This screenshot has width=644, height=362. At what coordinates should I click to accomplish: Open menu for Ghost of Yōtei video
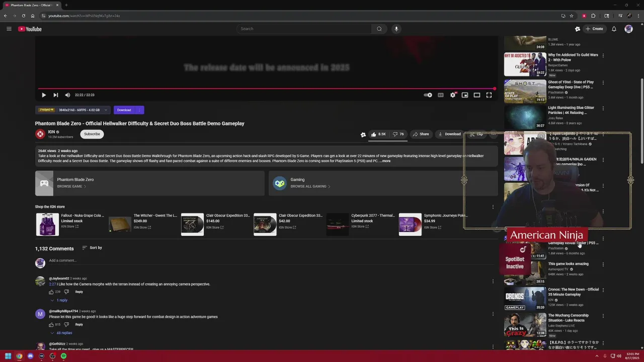click(x=603, y=83)
